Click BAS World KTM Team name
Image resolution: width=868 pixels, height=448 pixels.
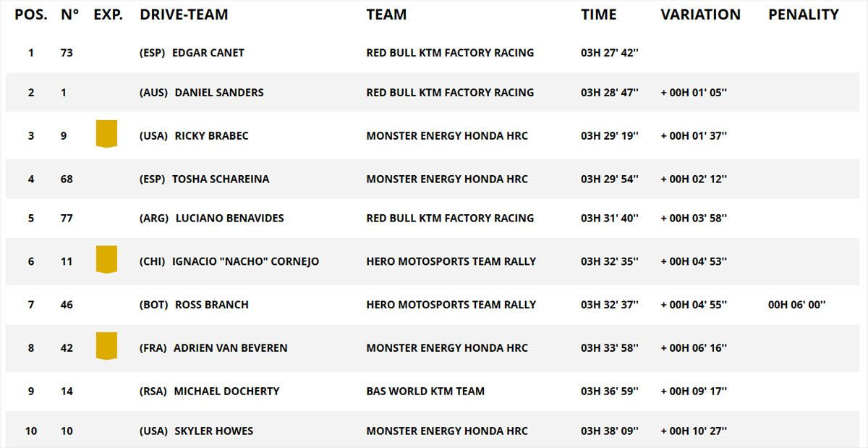(425, 392)
